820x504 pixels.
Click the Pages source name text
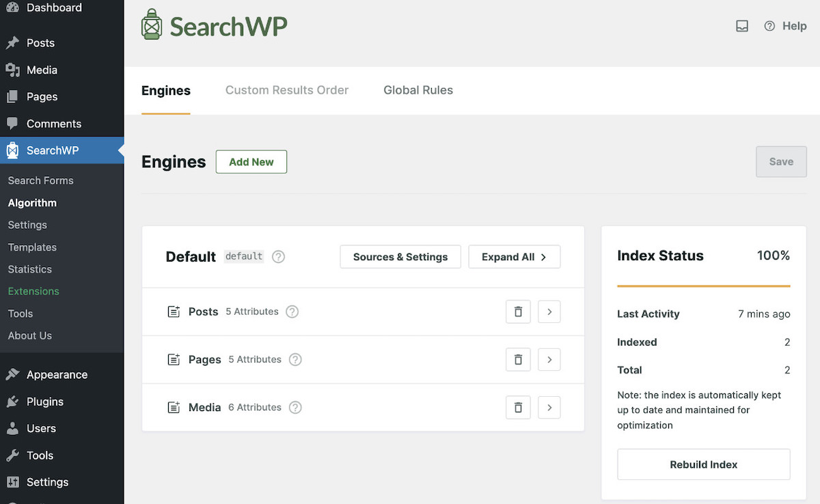click(205, 359)
